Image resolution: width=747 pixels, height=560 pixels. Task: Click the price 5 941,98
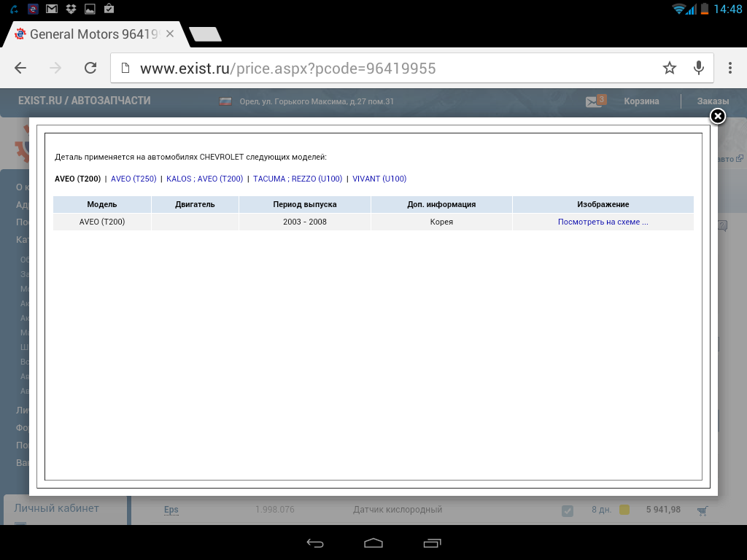pyautogui.click(x=663, y=510)
